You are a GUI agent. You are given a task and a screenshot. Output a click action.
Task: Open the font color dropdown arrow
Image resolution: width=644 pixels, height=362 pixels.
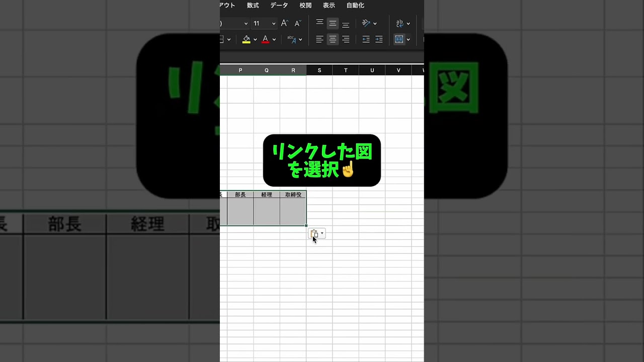coord(274,40)
